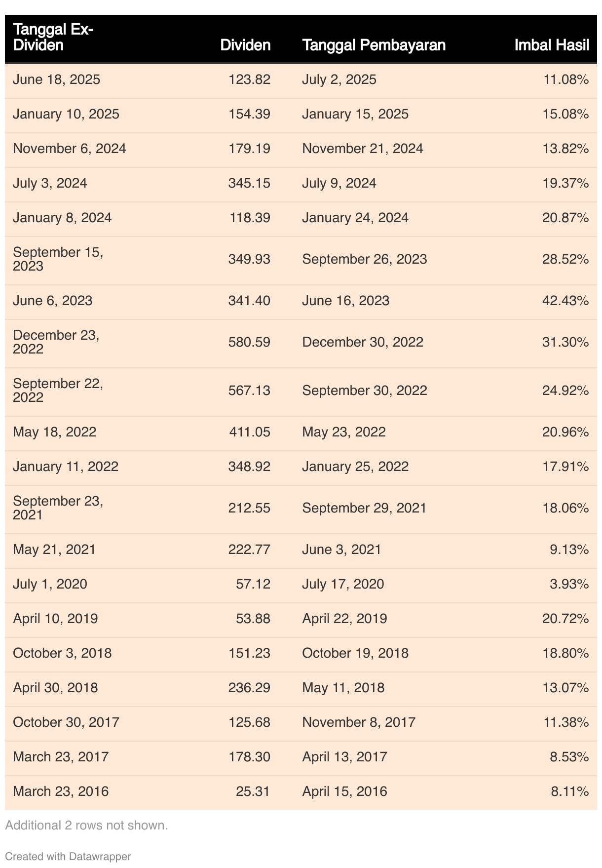Select the November 8, 2017 payment date
This screenshot has height=868, width=602.
coord(359,722)
